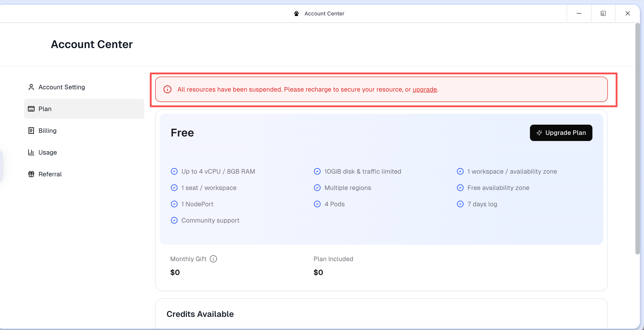Click the Billing receipt icon
The width and height of the screenshot is (644, 330).
(31, 131)
